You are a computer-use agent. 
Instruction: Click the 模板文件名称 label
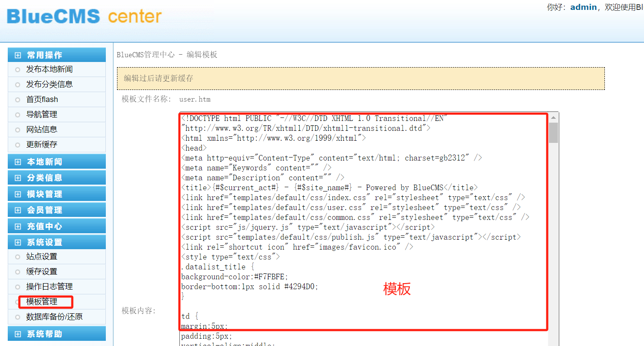147,99
